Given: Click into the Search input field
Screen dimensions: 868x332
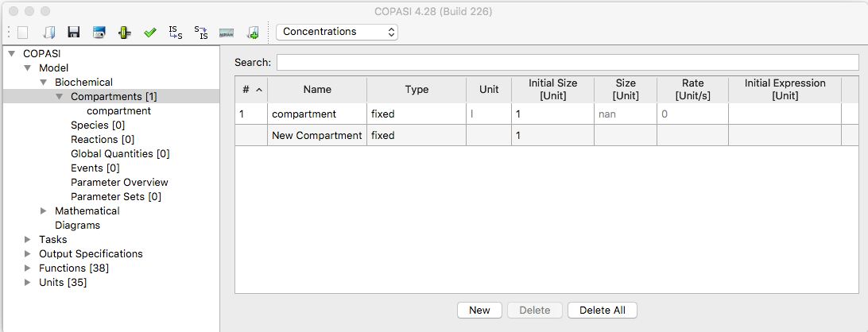Looking at the screenshot, I should point(568,63).
